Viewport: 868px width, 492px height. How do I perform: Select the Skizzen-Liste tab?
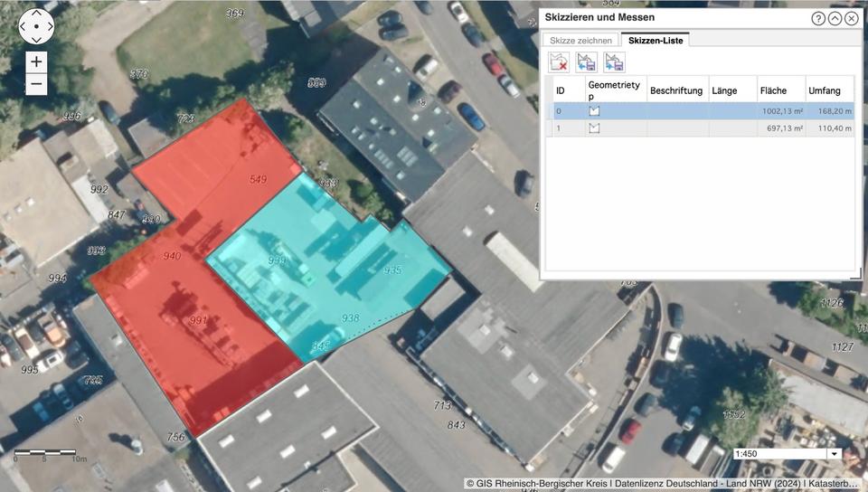[656, 40]
